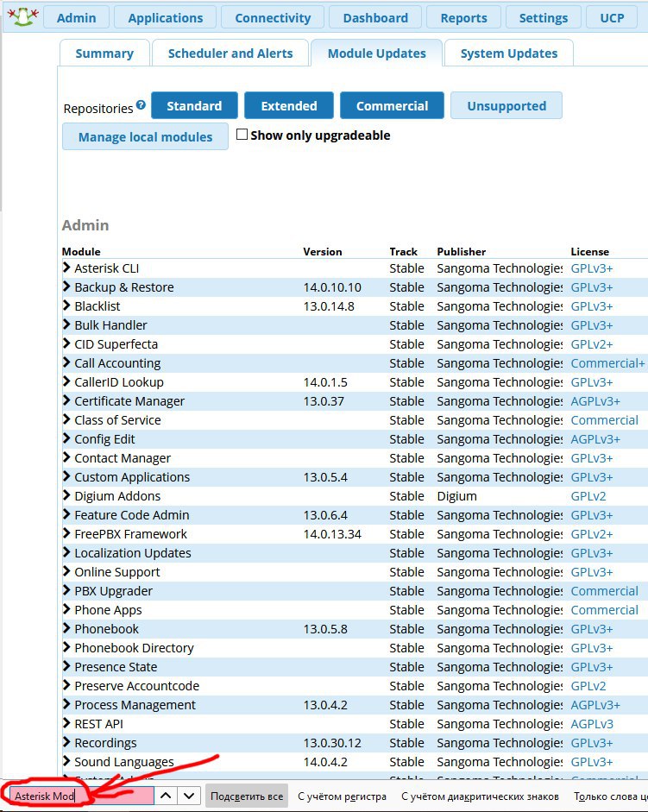Click version 13.0.30.12 of Recordings
Image resolution: width=648 pixels, height=812 pixels.
(x=332, y=743)
